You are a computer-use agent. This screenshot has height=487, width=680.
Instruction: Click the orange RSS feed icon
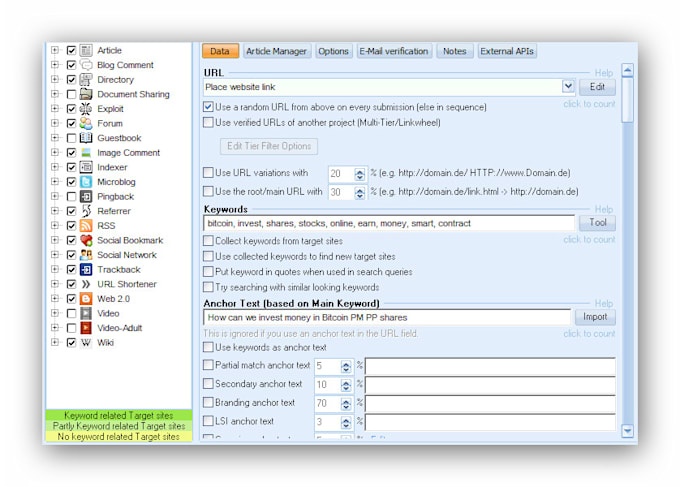(x=86, y=226)
